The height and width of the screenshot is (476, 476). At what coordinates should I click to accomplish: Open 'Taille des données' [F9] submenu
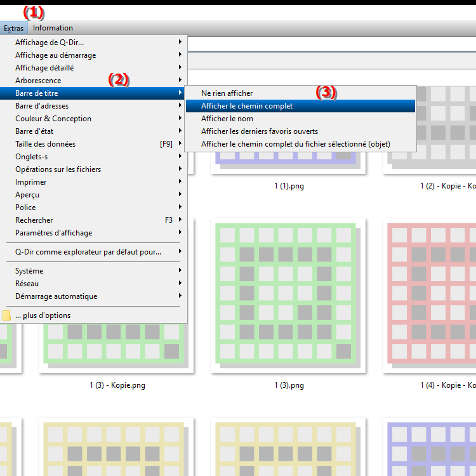[93, 144]
